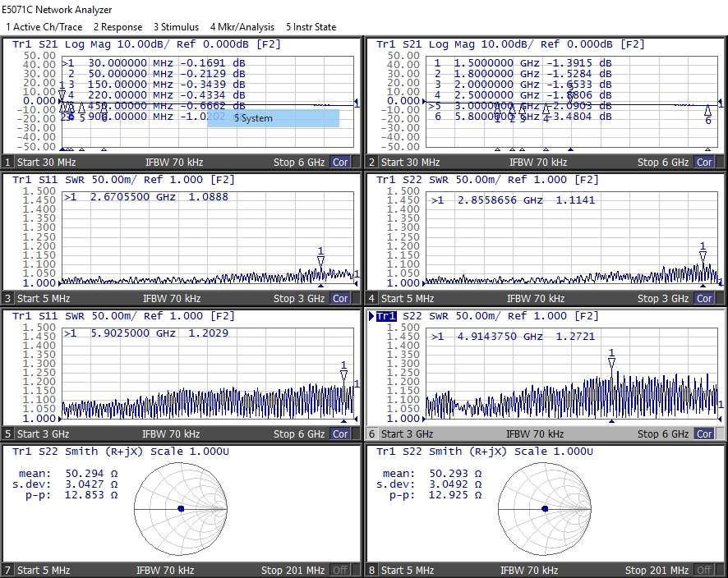Select marker 6 on channel 2 S21 trace

(707, 110)
